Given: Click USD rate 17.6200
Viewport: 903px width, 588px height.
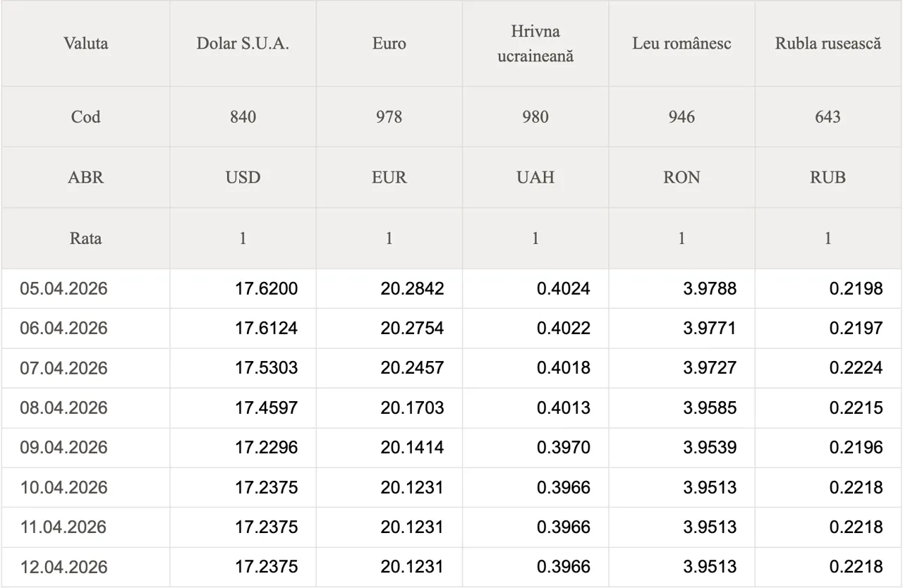Looking at the screenshot, I should tap(266, 288).
